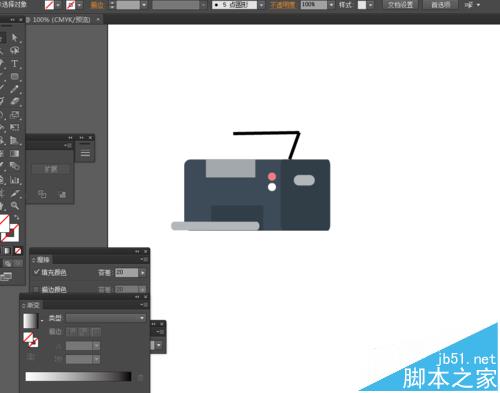Image resolution: width=500 pixels, height=393 pixels.
Task: Open 样式 graphic style dropdown
Action: pyautogui.click(x=370, y=5)
